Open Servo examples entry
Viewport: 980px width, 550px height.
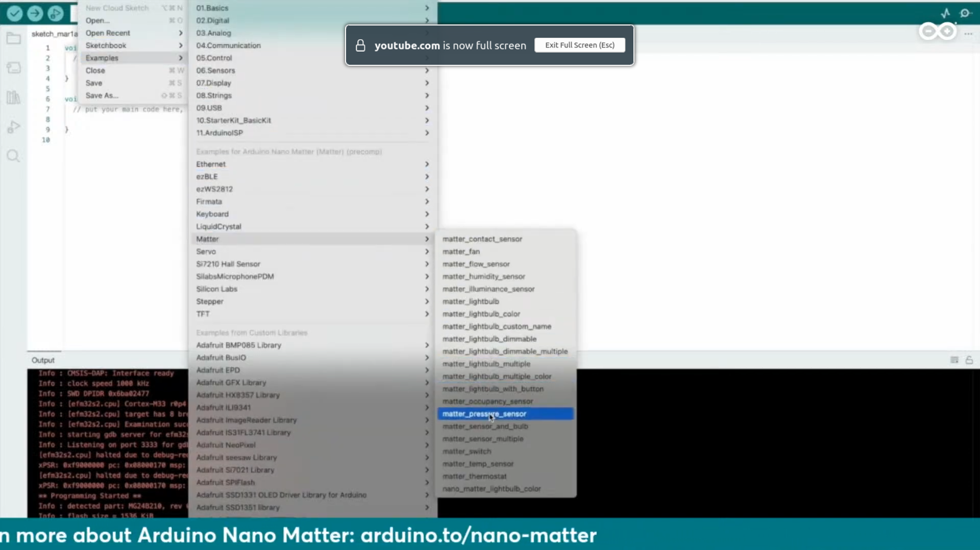click(x=312, y=252)
